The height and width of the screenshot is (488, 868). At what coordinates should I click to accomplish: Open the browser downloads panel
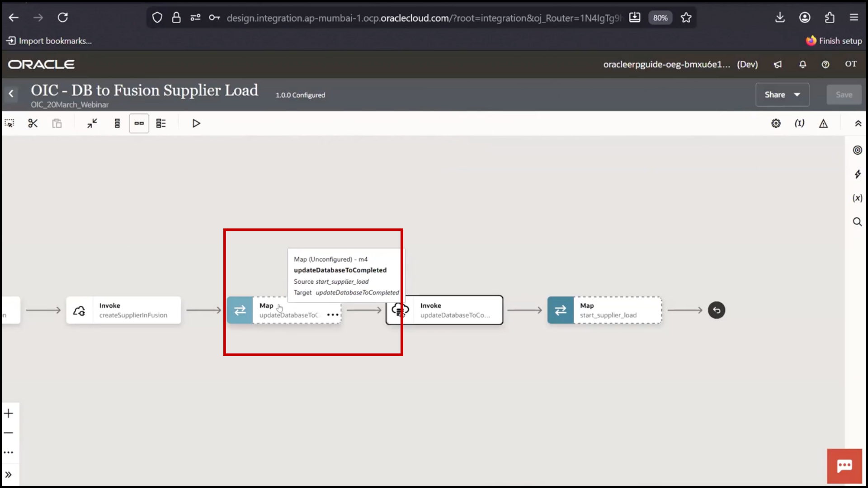tap(780, 18)
